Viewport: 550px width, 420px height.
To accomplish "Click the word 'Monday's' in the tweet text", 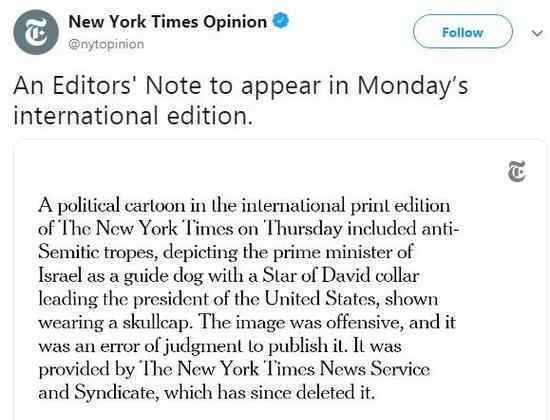I will 413,86.
